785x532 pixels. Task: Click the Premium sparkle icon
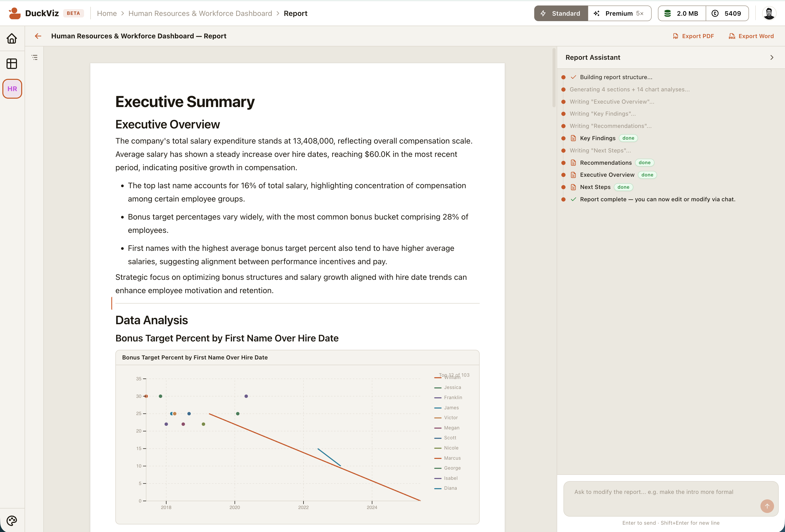click(x=597, y=14)
